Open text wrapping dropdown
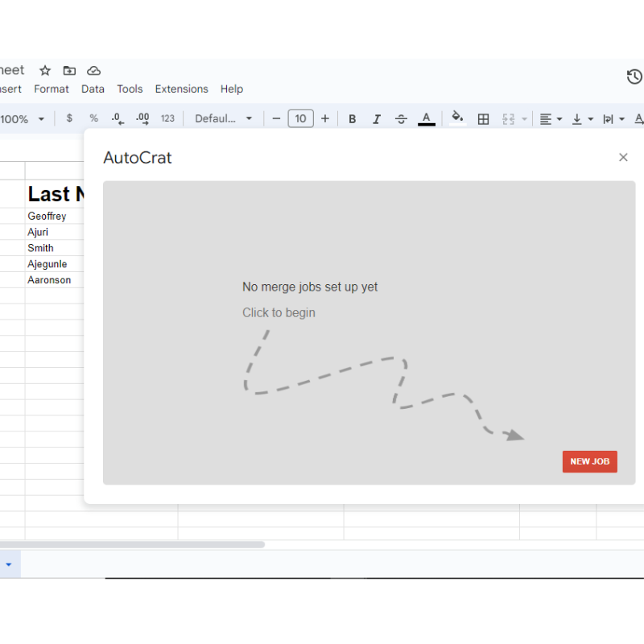The image size is (644, 644). coord(613,119)
